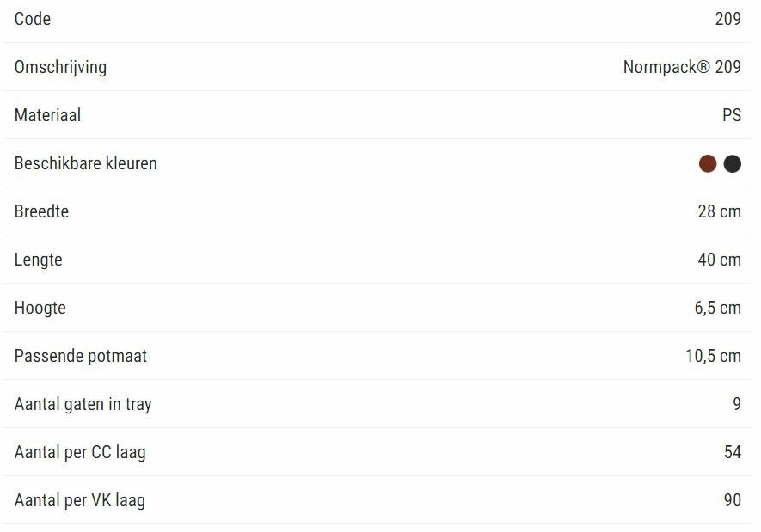
Task: Select the value 54 for CC laag
Action: pos(732,452)
